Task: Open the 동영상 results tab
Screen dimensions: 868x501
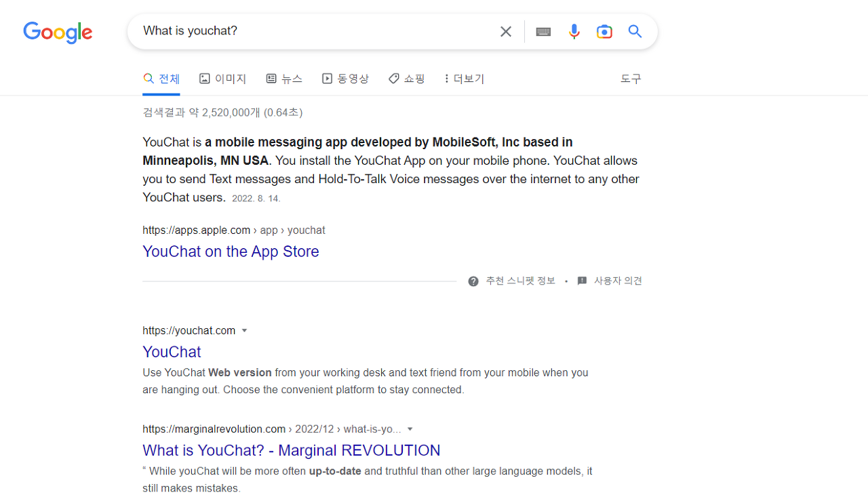Action: 345,79
